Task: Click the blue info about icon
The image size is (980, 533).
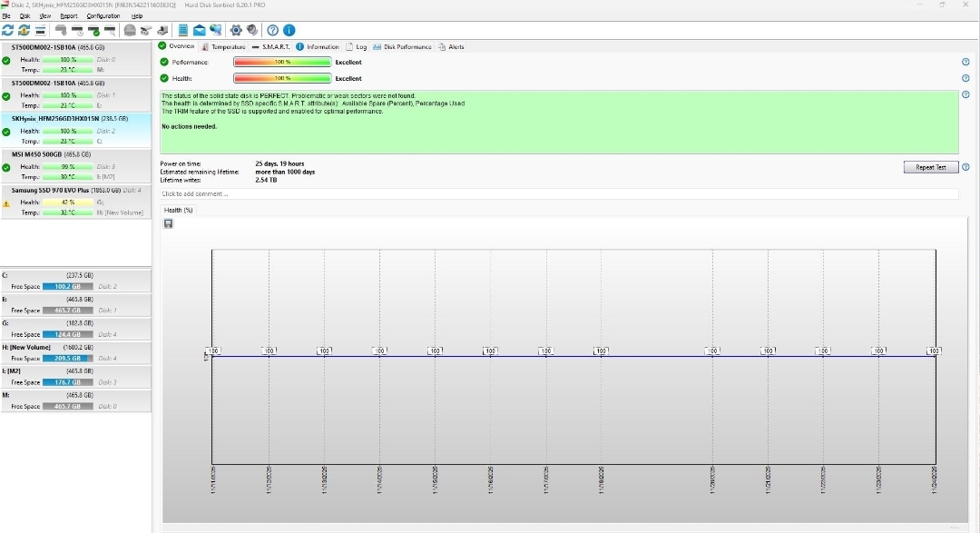Action: tap(289, 30)
